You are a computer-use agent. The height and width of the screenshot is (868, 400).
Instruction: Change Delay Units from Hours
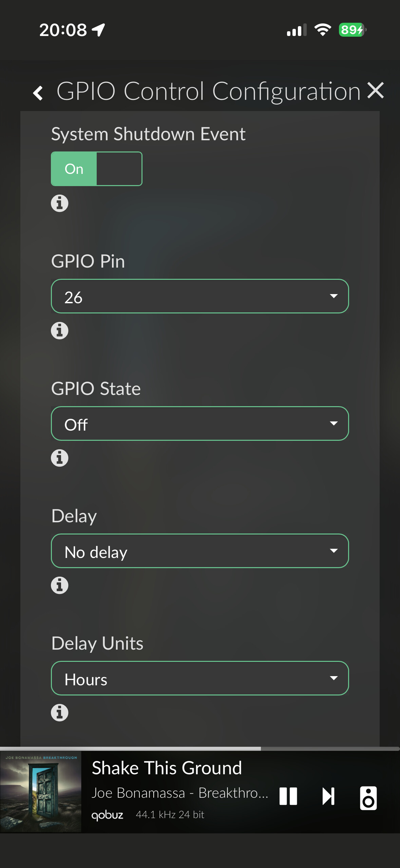tap(200, 679)
